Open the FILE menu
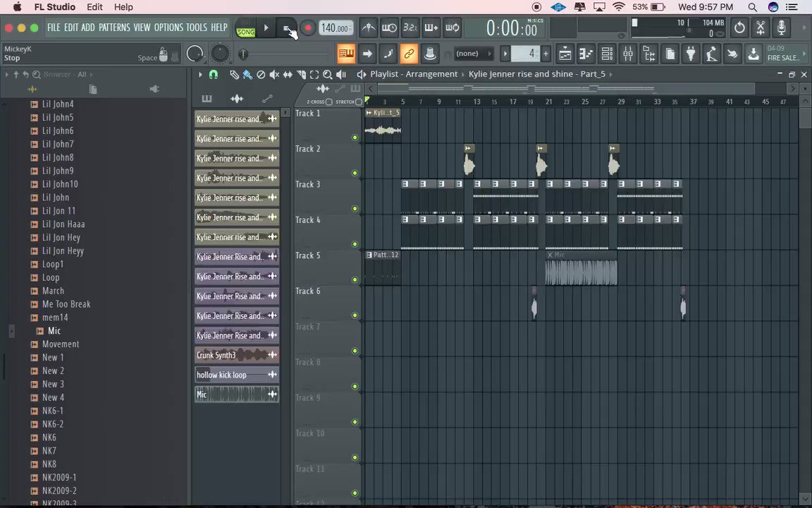Screen dimensions: 812x508 [x=54, y=28]
